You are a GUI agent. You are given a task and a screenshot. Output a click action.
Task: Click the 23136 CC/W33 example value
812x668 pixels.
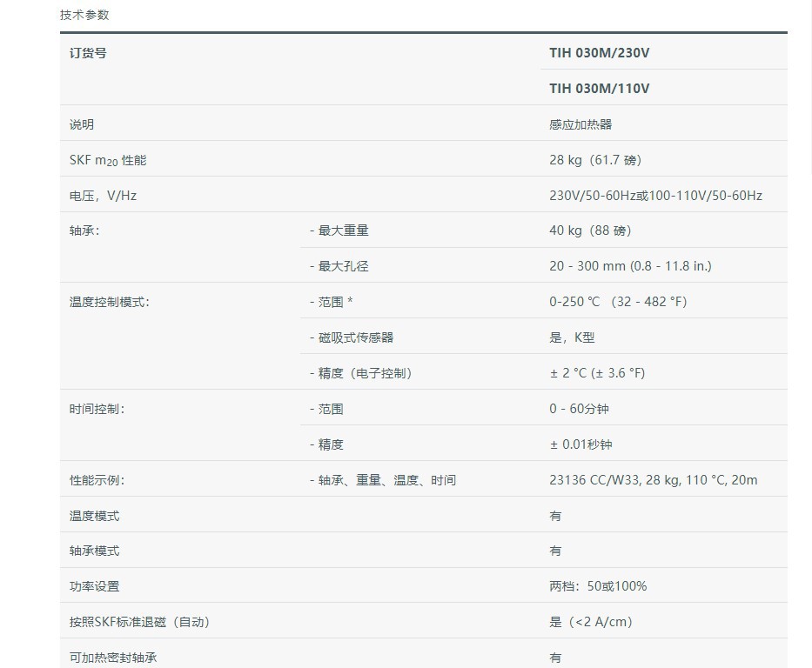tap(653, 480)
